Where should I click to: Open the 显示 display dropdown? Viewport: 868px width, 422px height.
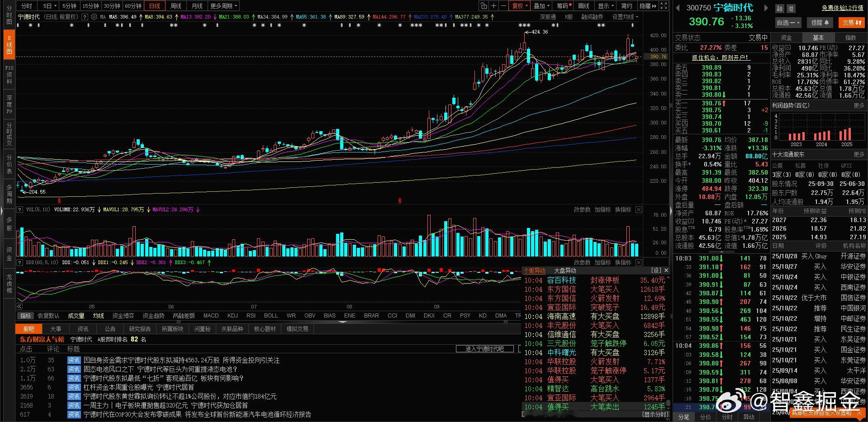pos(606,6)
